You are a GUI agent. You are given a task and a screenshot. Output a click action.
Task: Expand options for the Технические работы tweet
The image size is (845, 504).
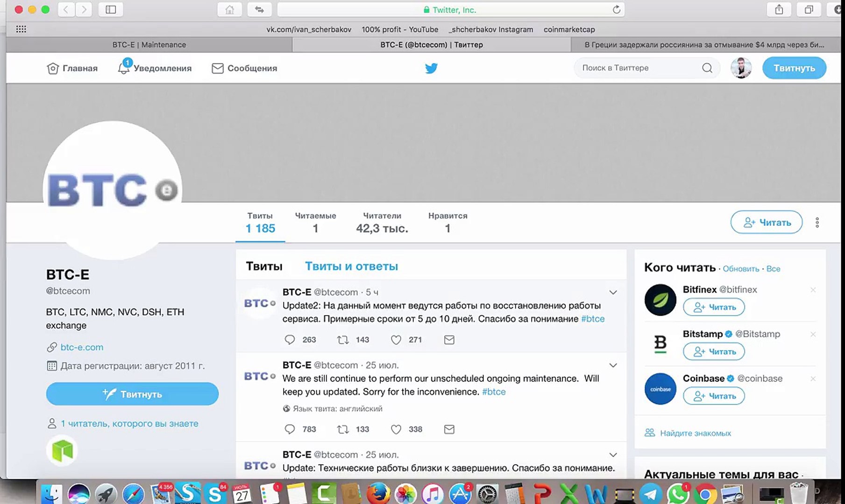613,455
